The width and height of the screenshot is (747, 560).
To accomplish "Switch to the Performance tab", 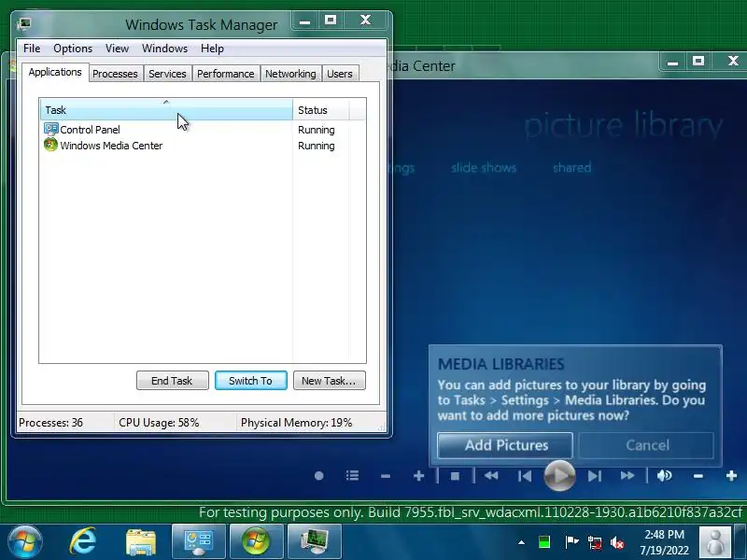I will [225, 74].
